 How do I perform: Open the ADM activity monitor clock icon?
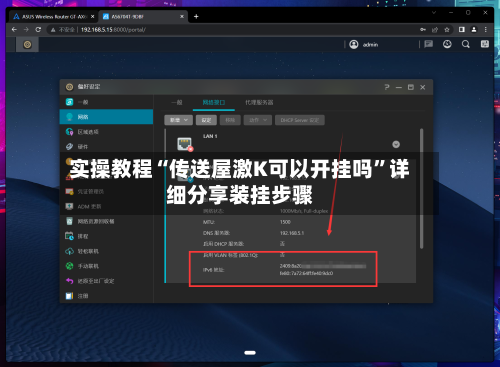tap(447, 44)
